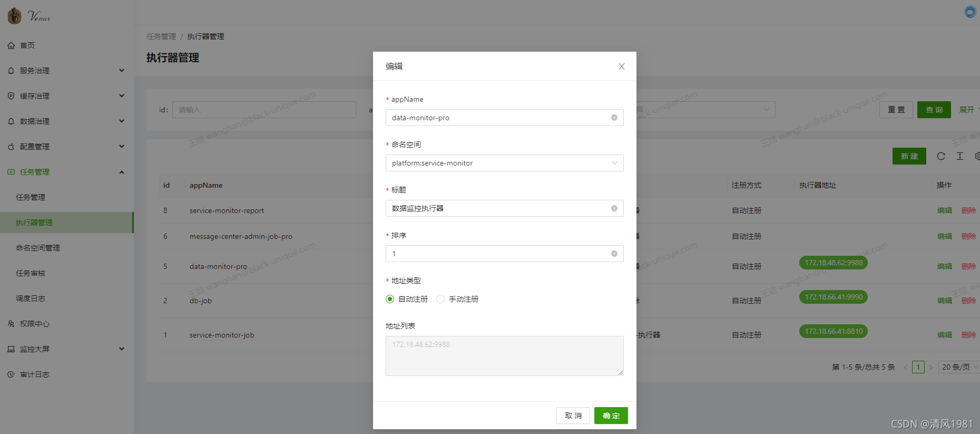Image resolution: width=980 pixels, height=434 pixels.
Task: Click the table density icon
Action: [x=960, y=156]
